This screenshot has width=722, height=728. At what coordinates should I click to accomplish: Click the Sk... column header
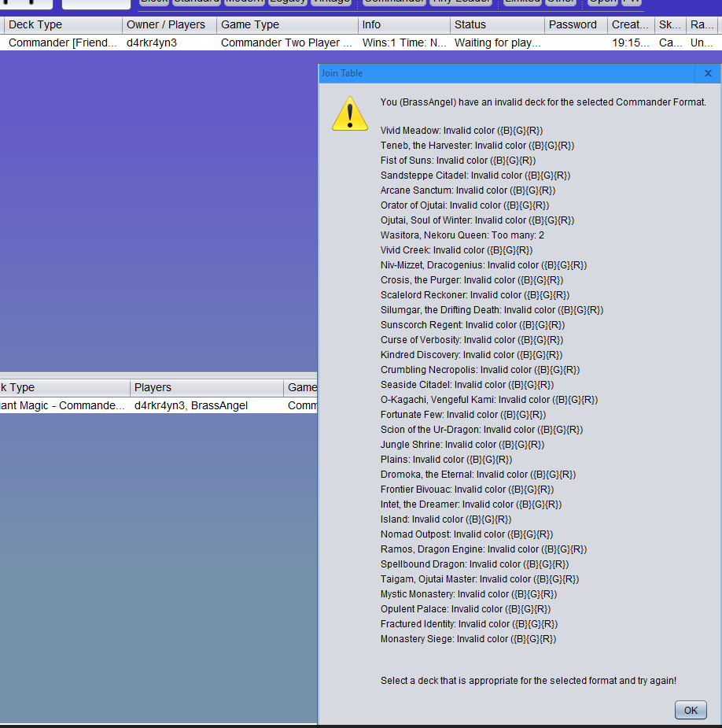pos(670,24)
